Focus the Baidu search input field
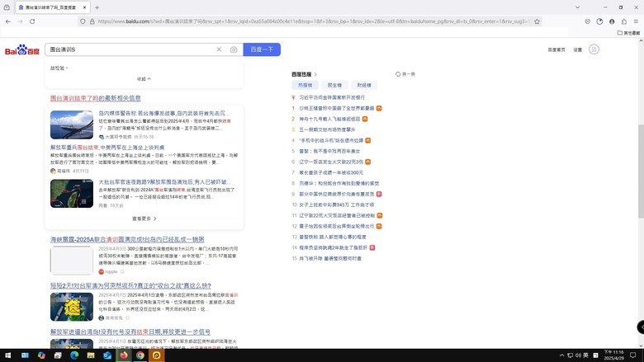644x362 pixels. [130, 49]
